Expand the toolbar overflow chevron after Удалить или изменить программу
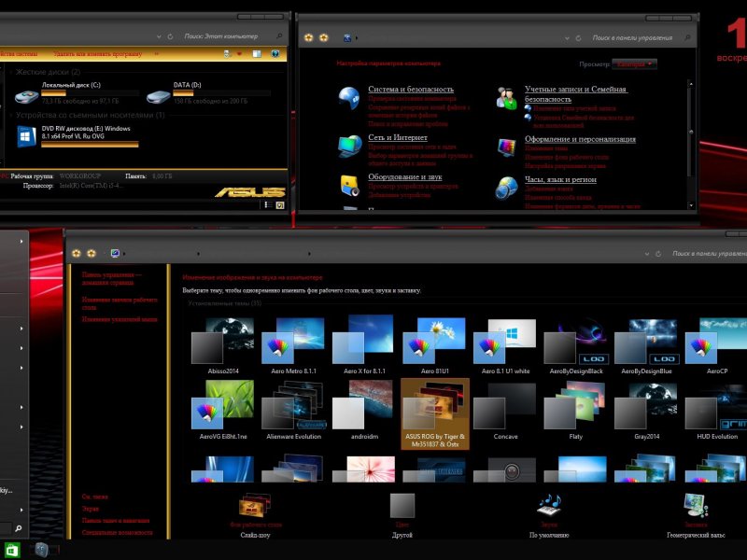The width and height of the screenshot is (747, 560). (156, 54)
